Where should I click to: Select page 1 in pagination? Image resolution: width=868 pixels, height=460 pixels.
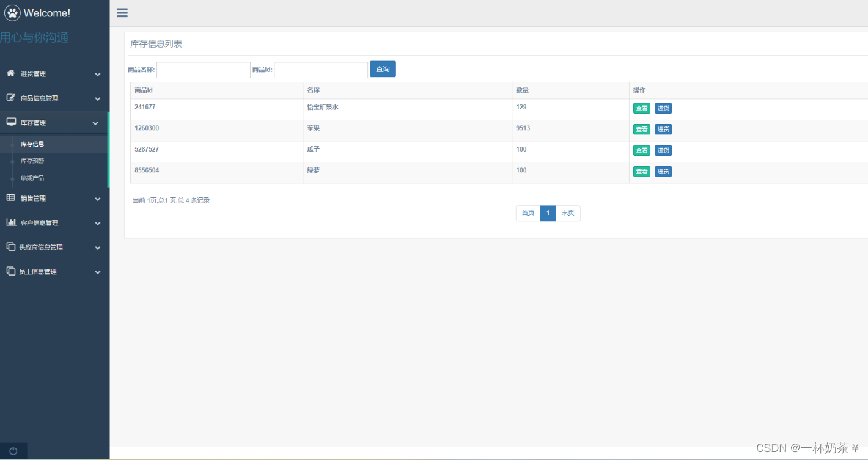[548, 213]
